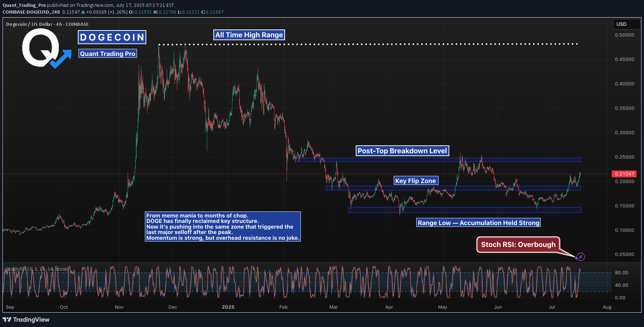Click the Key Flip Zone label
This screenshot has height=327, width=644.
416,181
